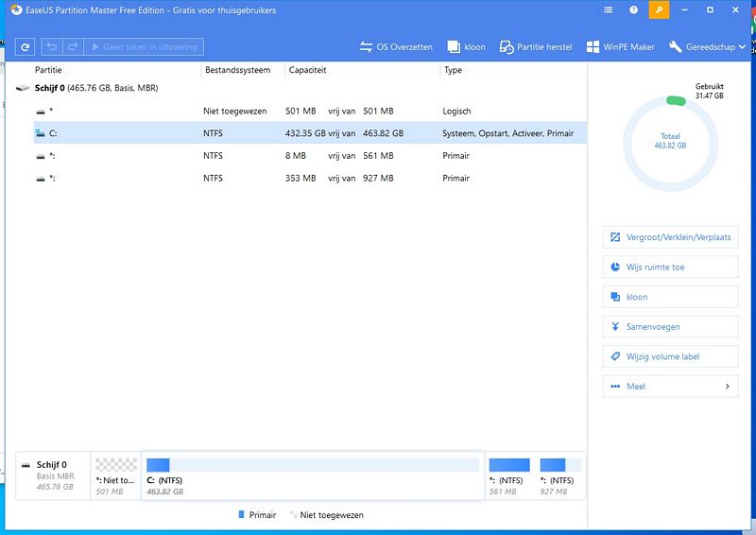The height and width of the screenshot is (535, 756).
Task: Click the Type column header
Action: pyautogui.click(x=454, y=70)
